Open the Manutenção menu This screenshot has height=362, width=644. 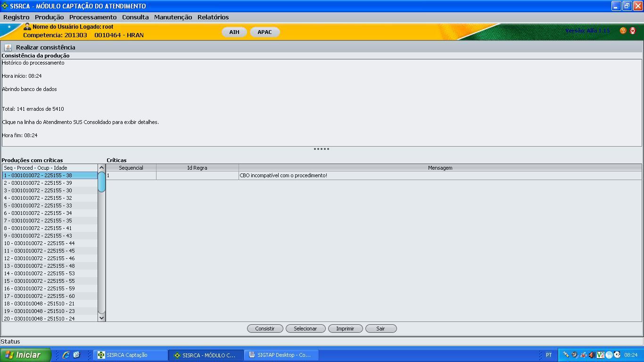[173, 17]
